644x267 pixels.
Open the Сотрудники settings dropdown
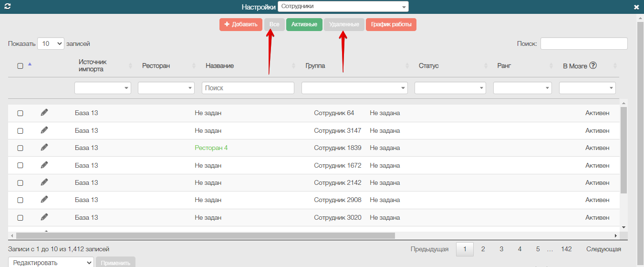tap(343, 7)
